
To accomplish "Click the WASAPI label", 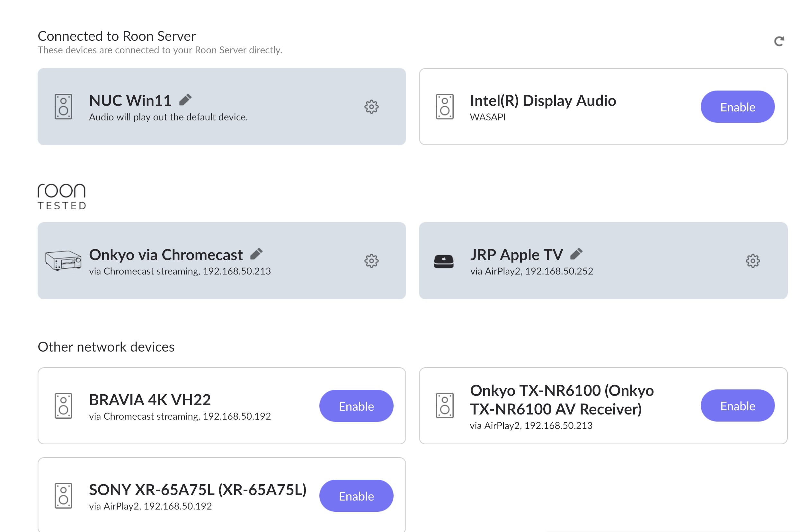I will point(487,117).
